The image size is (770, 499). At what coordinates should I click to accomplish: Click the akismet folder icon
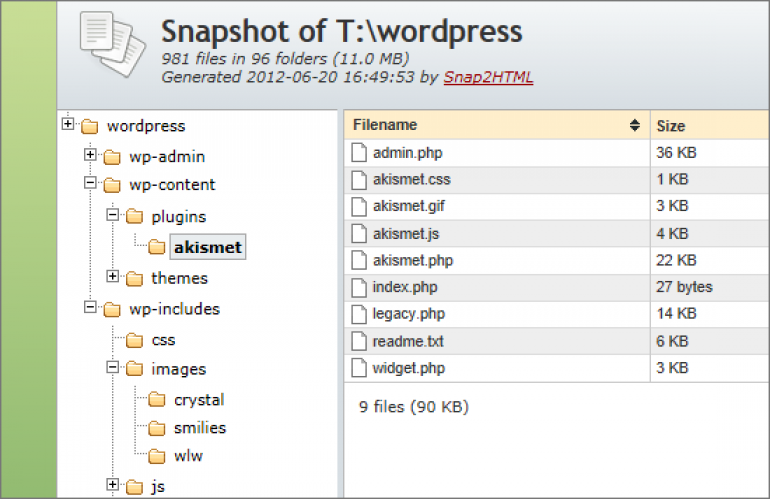pyautogui.click(x=157, y=247)
